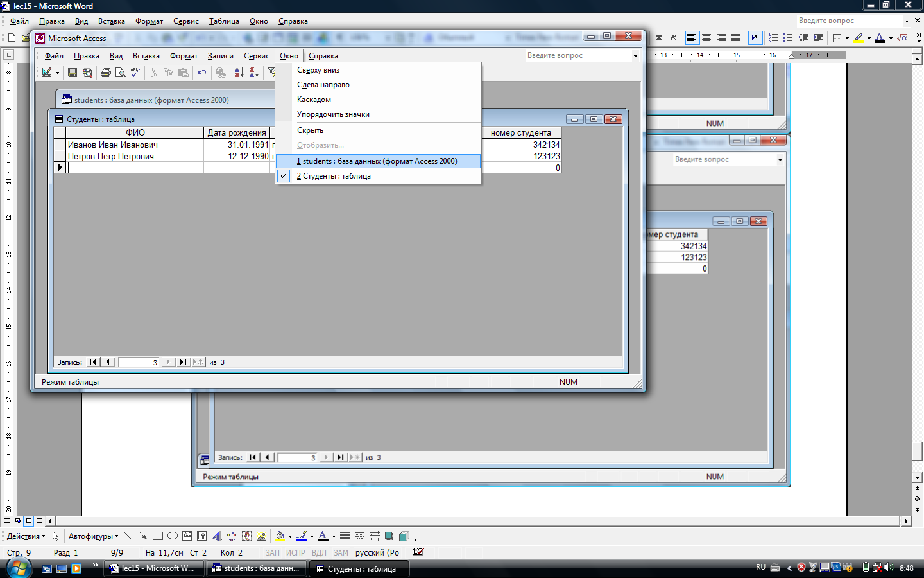924x578 pixels.
Task: Open Access 'Введите вопрос' dropdown arrow
Action: tap(635, 56)
